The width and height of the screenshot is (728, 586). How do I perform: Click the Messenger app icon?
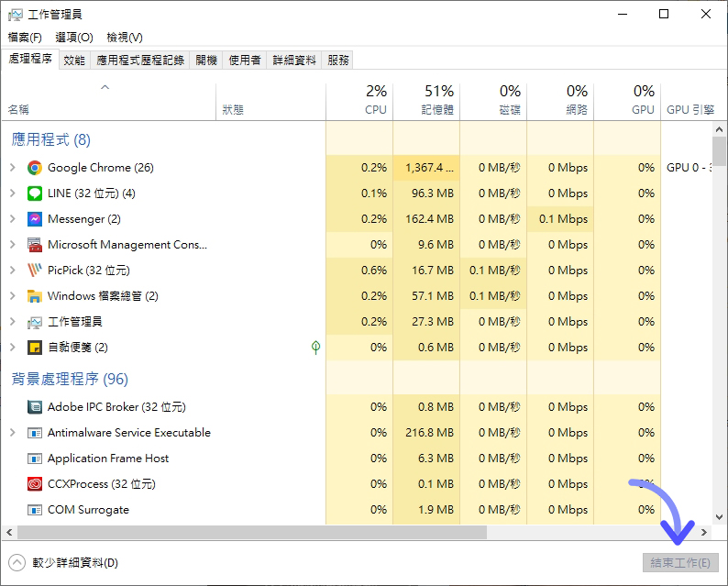point(34,218)
